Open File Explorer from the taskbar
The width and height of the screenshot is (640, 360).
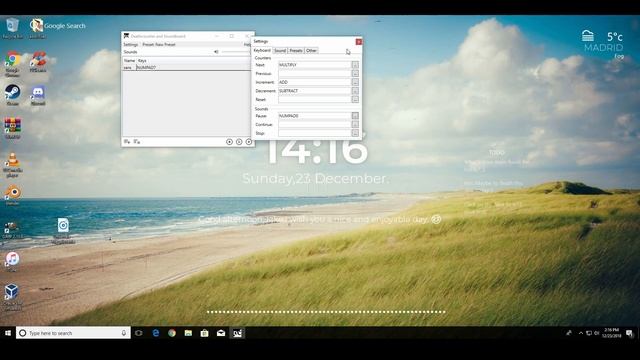pos(188,333)
